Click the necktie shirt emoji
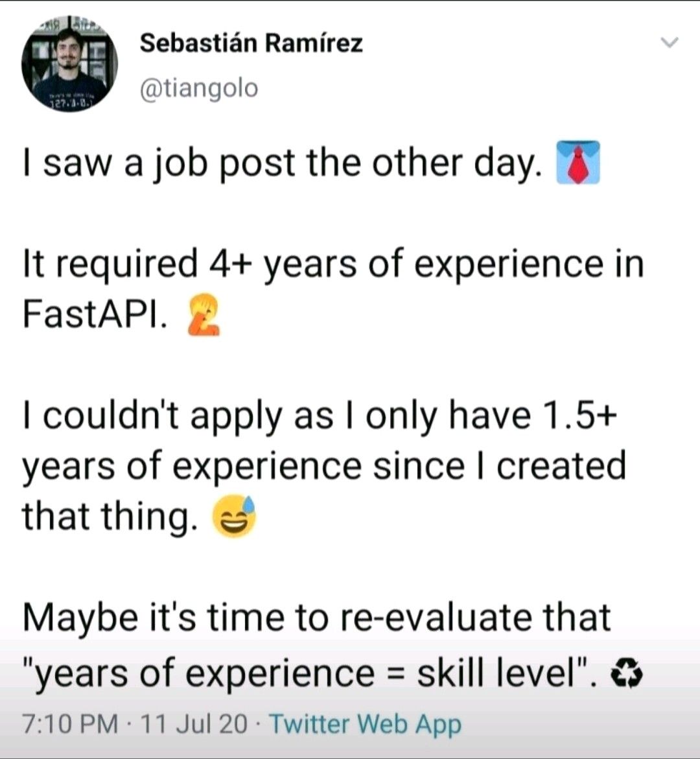700x759 pixels. coord(578,163)
